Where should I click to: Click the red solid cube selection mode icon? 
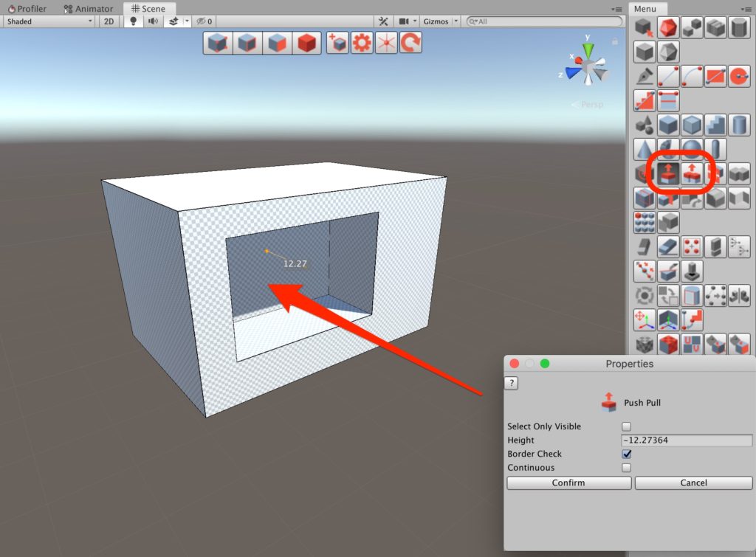coord(306,43)
